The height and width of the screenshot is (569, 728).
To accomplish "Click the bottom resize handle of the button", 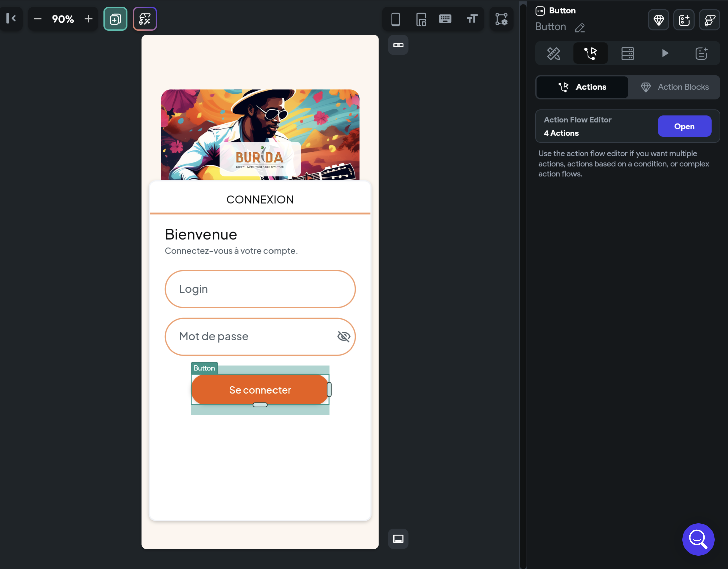I will point(260,405).
